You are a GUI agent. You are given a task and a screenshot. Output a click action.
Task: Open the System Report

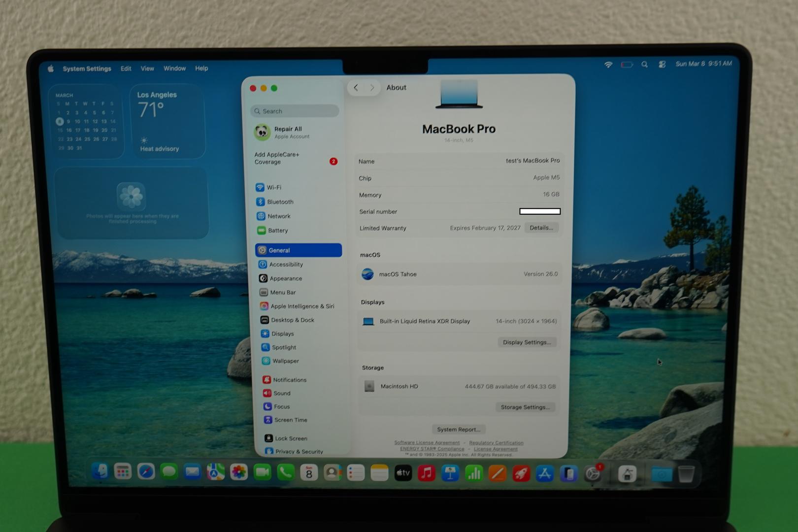pos(458,430)
